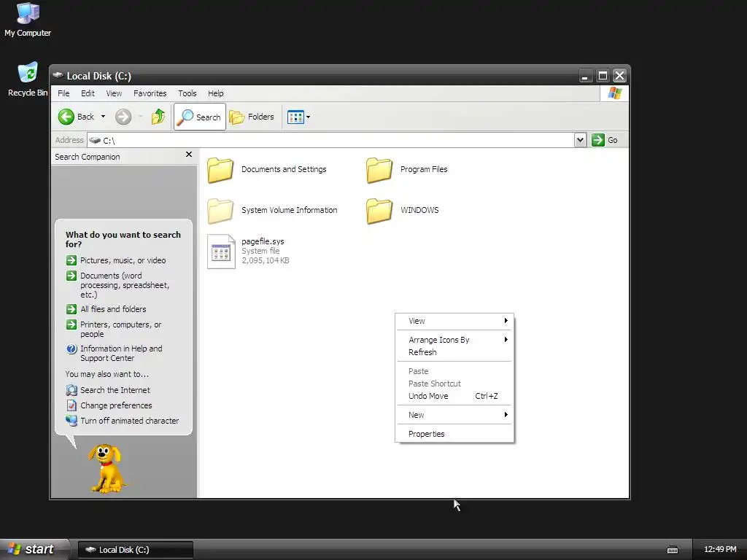This screenshot has height=560, width=747.
Task: Click the Windows flag logo in toolbar
Action: click(614, 93)
